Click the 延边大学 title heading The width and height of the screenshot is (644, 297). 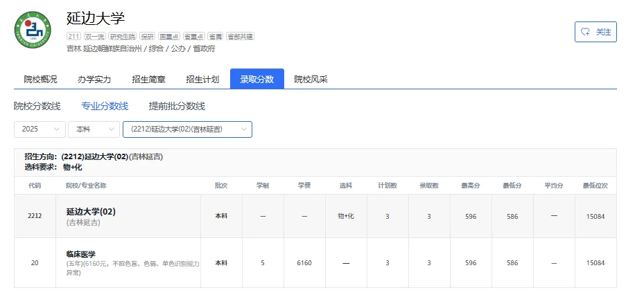coord(96,18)
